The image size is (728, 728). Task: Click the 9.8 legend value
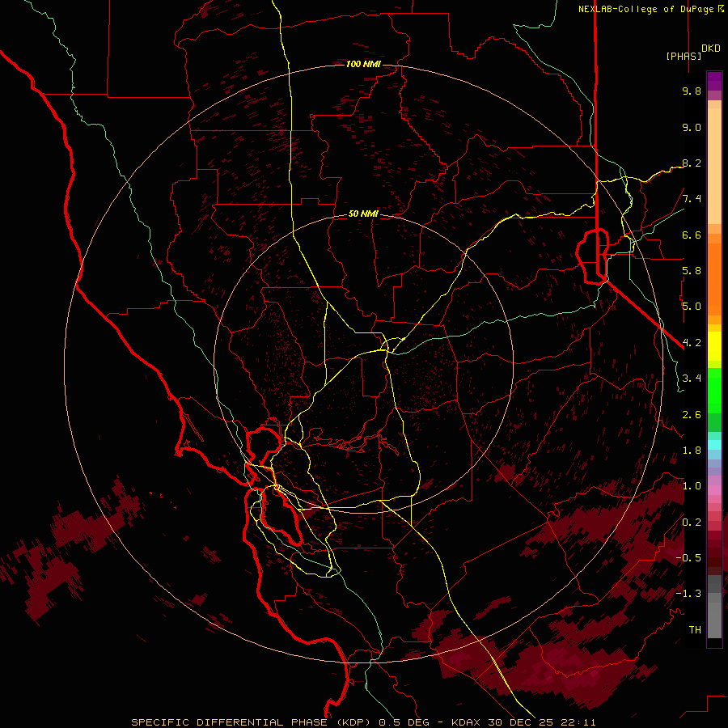coord(692,91)
